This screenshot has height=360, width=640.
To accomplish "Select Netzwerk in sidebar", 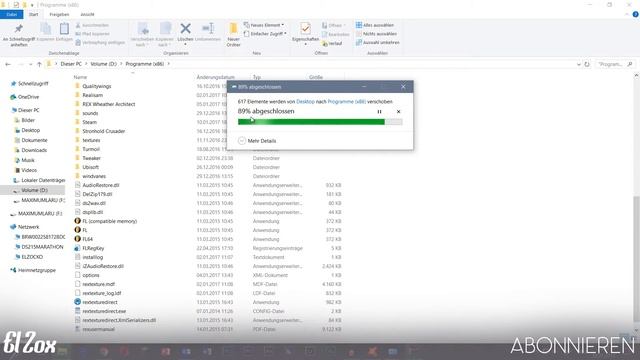I will pyautogui.click(x=25, y=227).
